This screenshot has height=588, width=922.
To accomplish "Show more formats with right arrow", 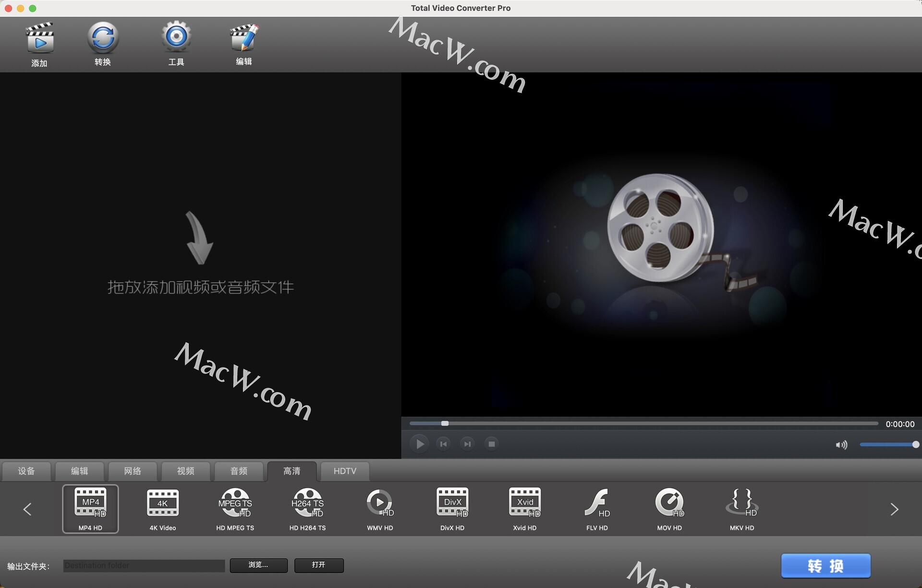I will [x=894, y=509].
